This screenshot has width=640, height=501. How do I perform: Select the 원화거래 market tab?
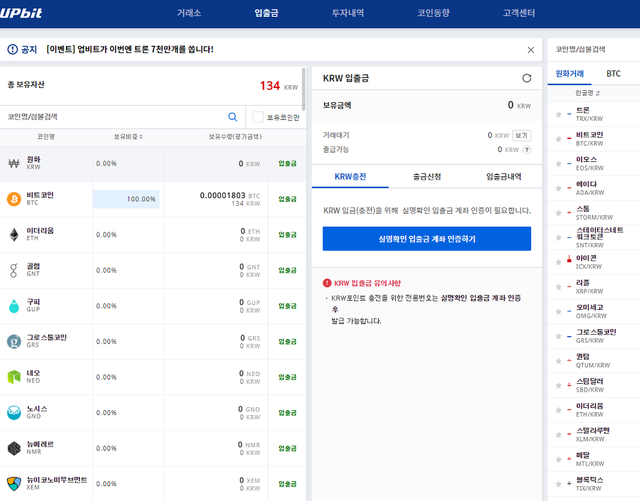point(569,74)
